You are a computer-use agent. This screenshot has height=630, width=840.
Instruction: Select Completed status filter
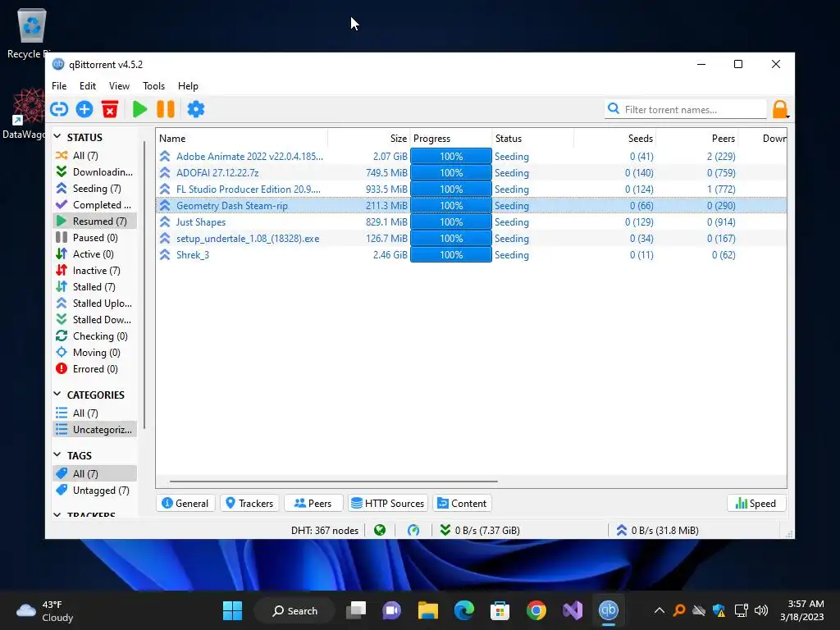point(95,204)
